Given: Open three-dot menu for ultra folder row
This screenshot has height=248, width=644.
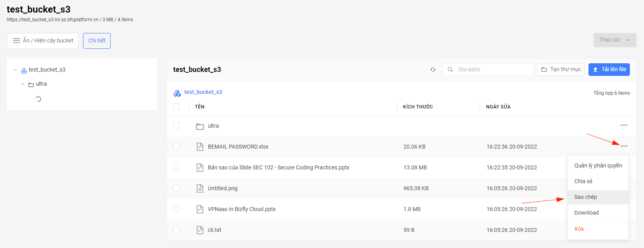Looking at the screenshot, I should pos(624,125).
